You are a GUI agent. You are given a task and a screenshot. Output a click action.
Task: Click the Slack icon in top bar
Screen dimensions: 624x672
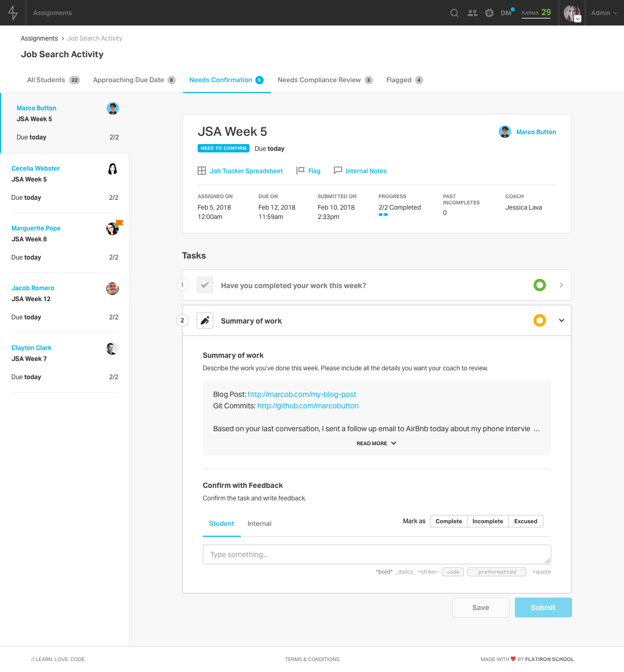pyautogui.click(x=489, y=13)
